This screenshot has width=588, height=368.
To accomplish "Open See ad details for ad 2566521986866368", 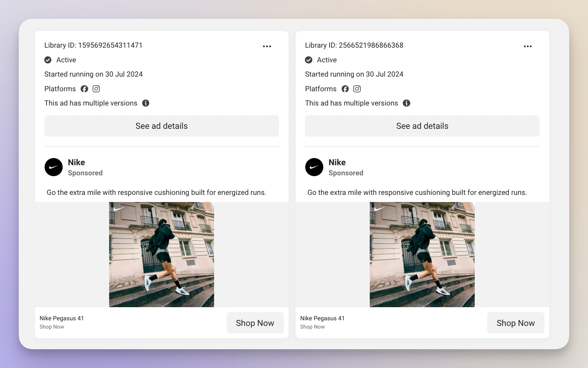I will (422, 126).
